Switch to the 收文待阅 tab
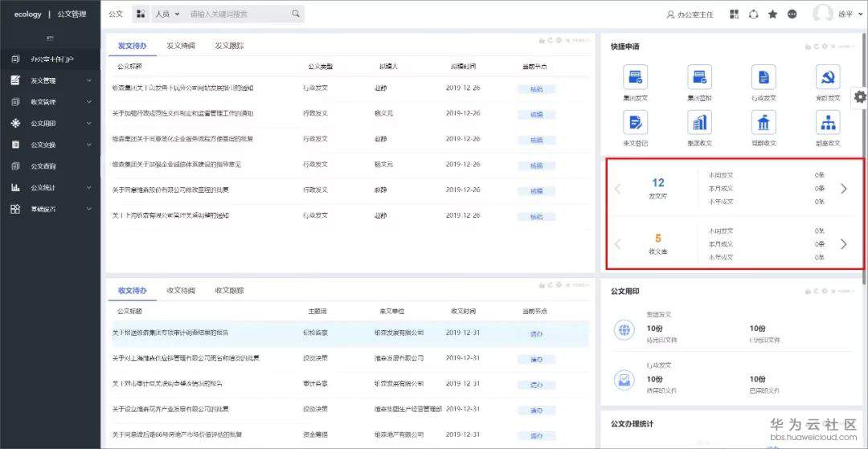The height and width of the screenshot is (449, 868). point(181,290)
